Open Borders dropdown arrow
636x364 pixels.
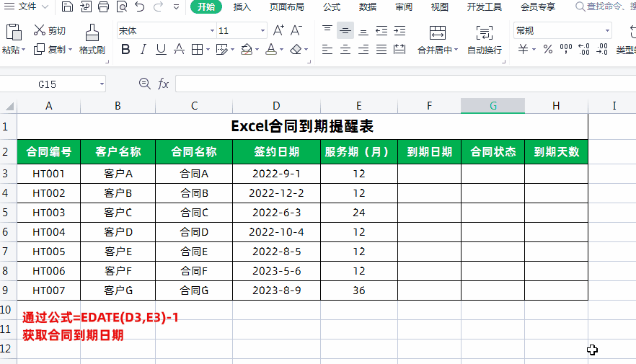click(x=208, y=50)
